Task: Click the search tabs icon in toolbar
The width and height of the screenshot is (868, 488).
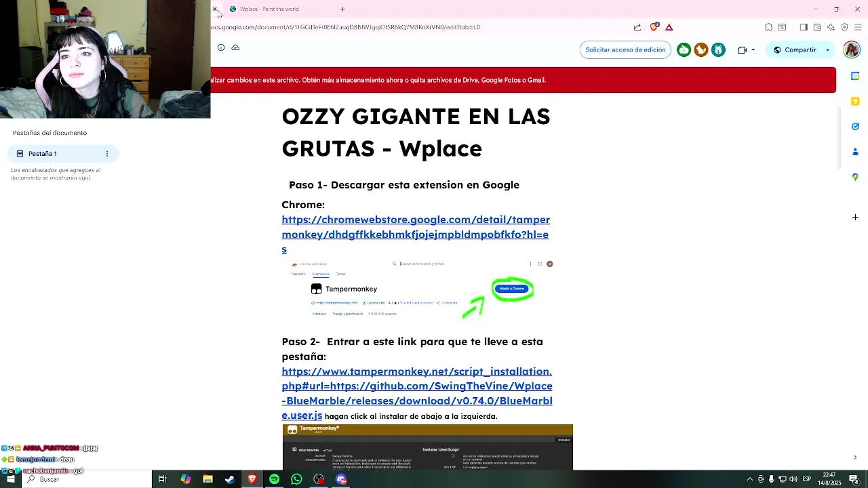Action: pos(782,27)
